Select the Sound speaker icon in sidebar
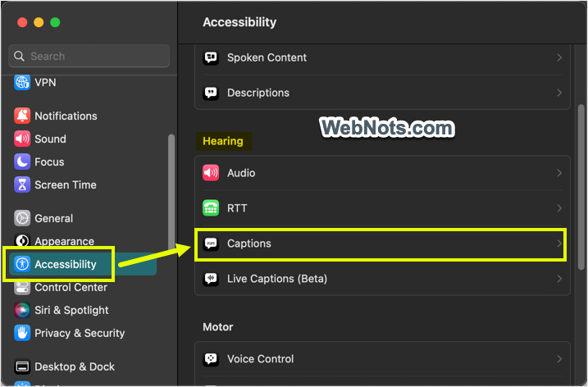The height and width of the screenshot is (387, 588). (22, 139)
